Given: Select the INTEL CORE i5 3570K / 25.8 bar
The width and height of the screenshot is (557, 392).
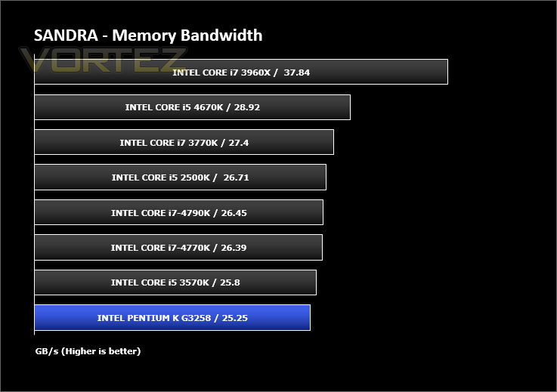Looking at the screenshot, I should (x=175, y=282).
